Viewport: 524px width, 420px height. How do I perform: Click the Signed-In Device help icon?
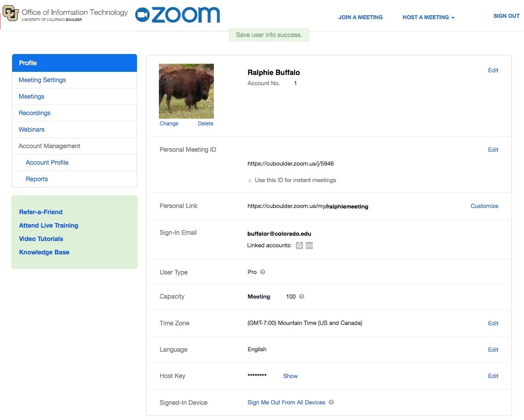point(331,402)
